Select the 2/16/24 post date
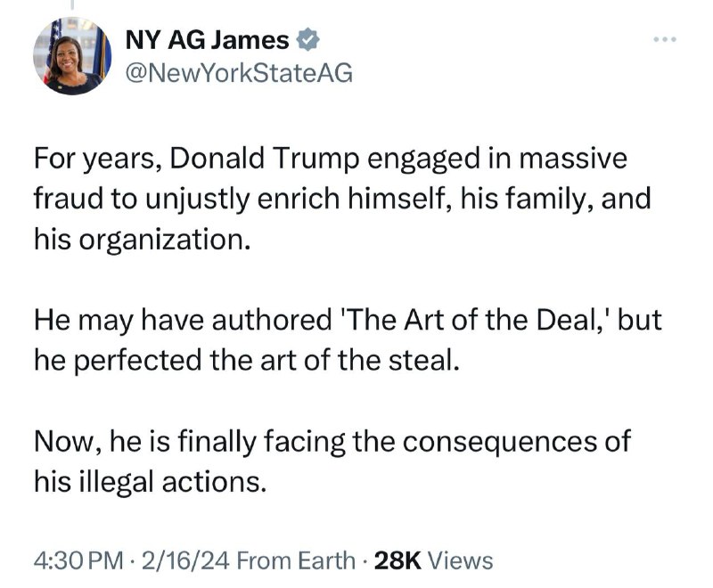 pos(187,559)
